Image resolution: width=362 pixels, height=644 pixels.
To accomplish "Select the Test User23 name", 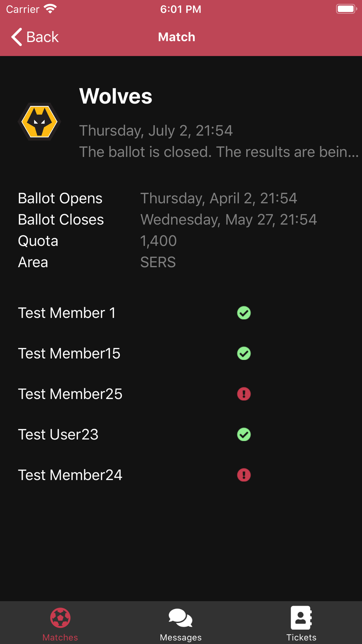I will tap(58, 434).
